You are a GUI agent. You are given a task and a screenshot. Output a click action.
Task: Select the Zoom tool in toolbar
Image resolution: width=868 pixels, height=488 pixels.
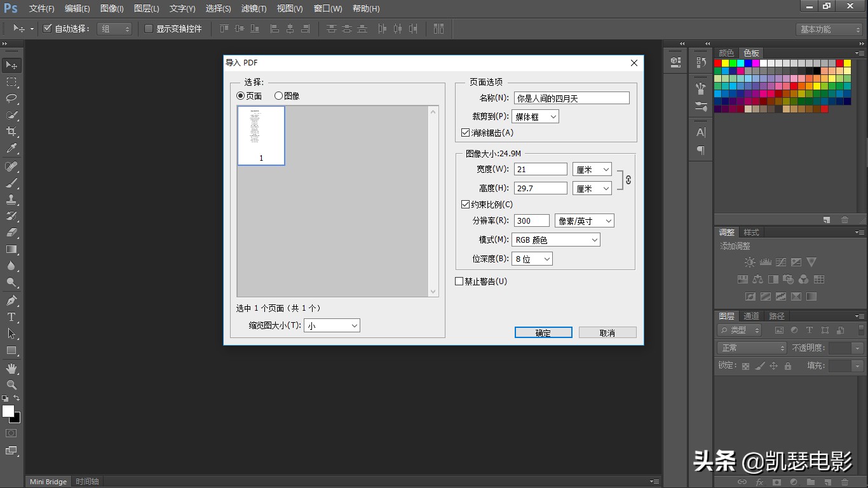point(11,385)
